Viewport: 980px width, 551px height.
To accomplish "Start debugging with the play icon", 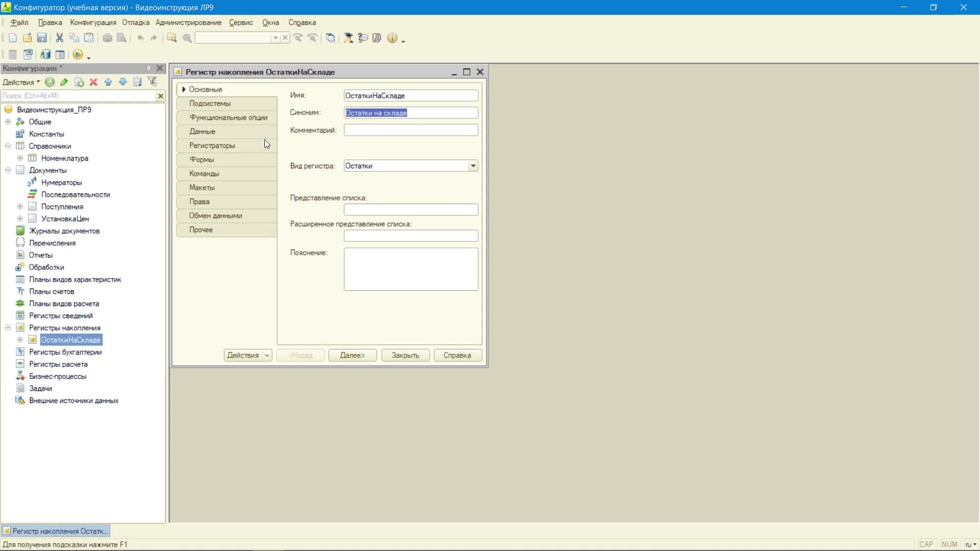I will pyautogui.click(x=78, y=55).
